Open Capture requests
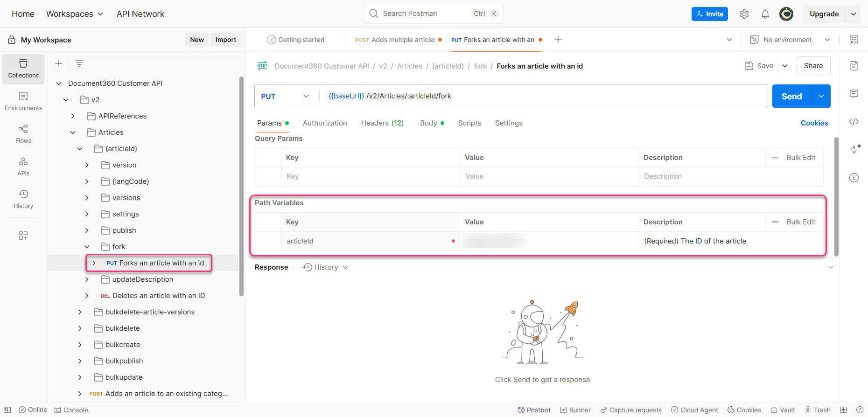 631,410
